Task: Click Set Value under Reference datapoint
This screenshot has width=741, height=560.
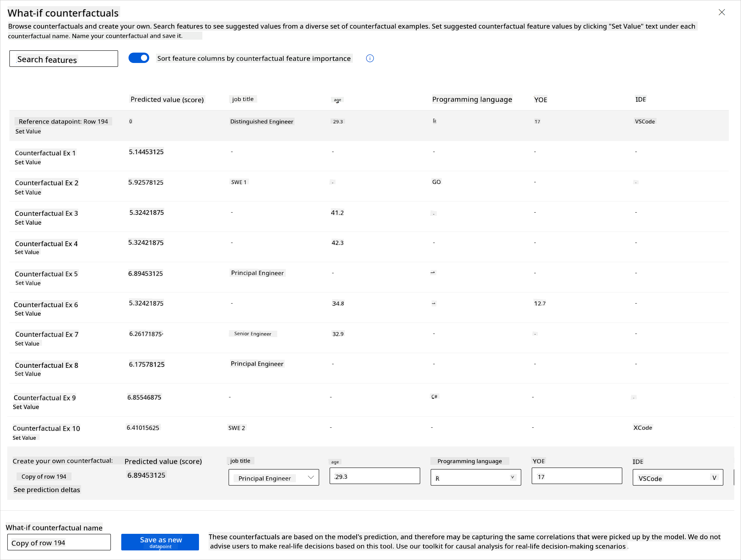Action: 28,131
